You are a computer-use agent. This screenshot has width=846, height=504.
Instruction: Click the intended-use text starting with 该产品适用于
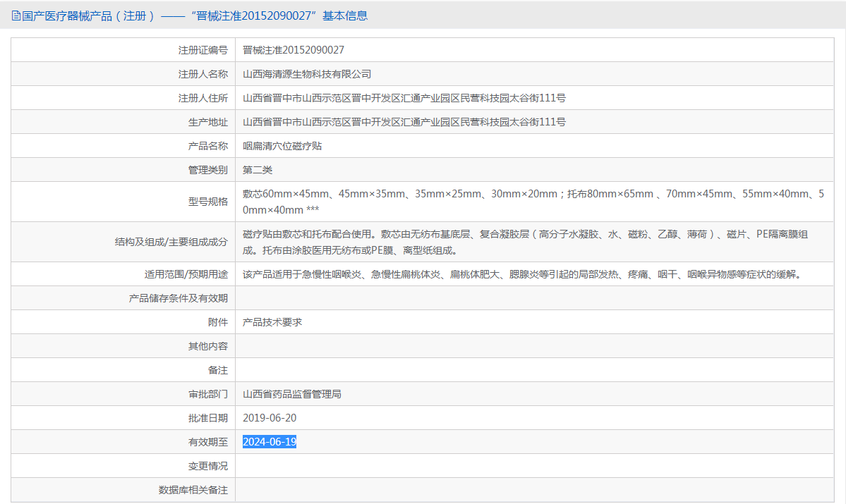(523, 274)
